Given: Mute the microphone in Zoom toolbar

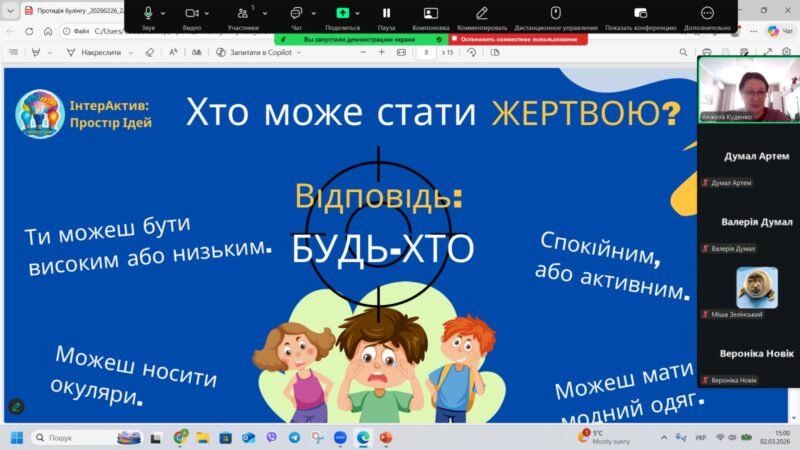Looking at the screenshot, I should [148, 13].
